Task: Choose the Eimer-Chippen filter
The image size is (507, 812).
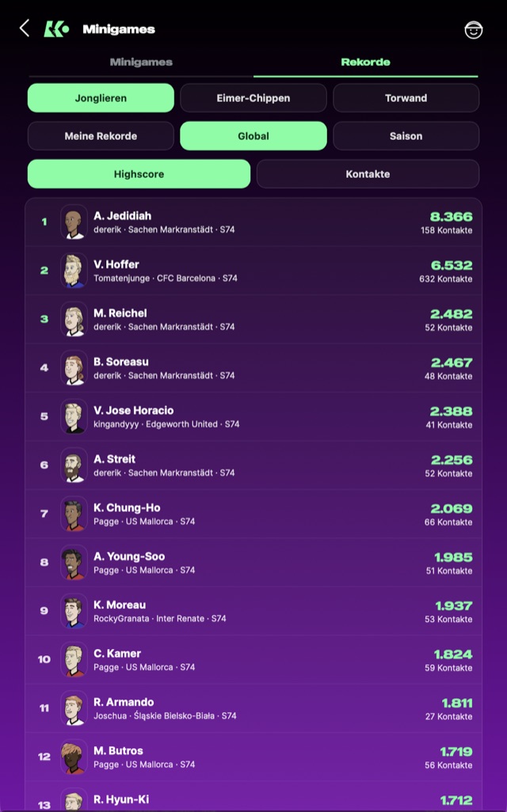Action: [253, 98]
